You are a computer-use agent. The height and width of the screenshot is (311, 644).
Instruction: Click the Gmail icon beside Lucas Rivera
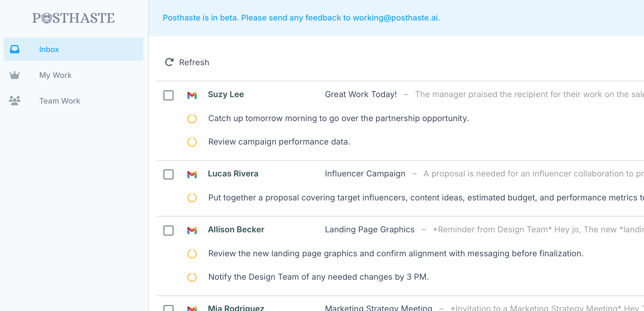tap(192, 174)
